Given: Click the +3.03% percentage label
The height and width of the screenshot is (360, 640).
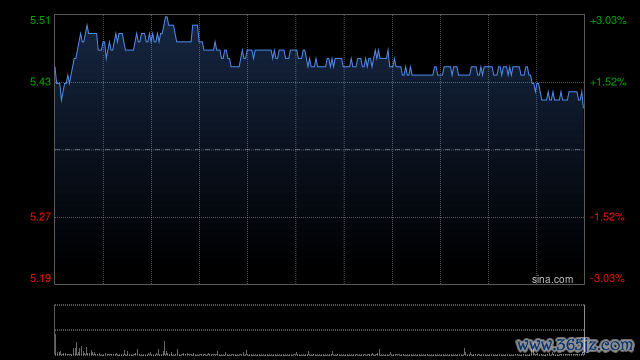Looking at the screenshot, I should tap(608, 20).
